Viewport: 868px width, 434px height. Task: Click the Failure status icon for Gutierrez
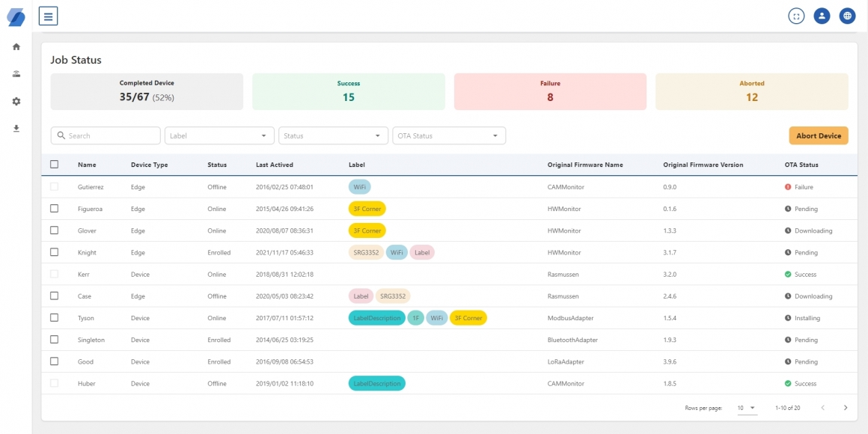[788, 187]
